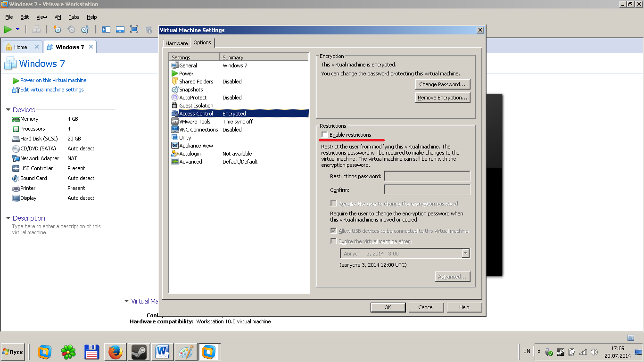
Task: Click the Remove Encryption button
Action: click(443, 98)
